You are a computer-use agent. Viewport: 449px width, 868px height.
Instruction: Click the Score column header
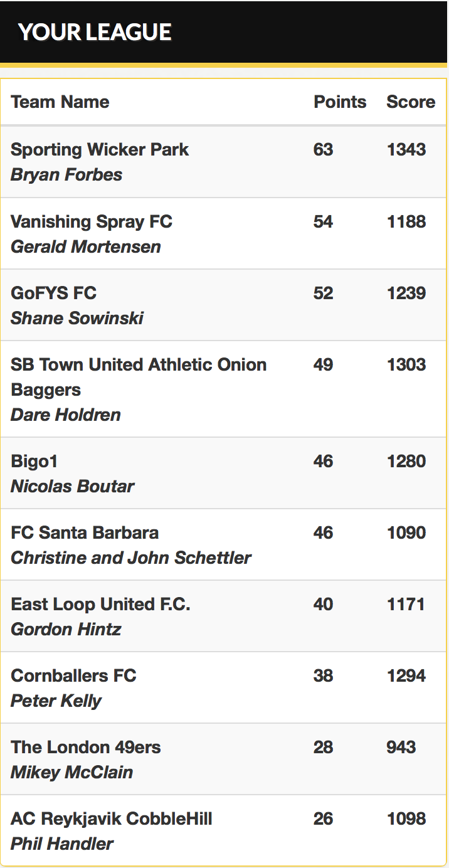tap(411, 102)
